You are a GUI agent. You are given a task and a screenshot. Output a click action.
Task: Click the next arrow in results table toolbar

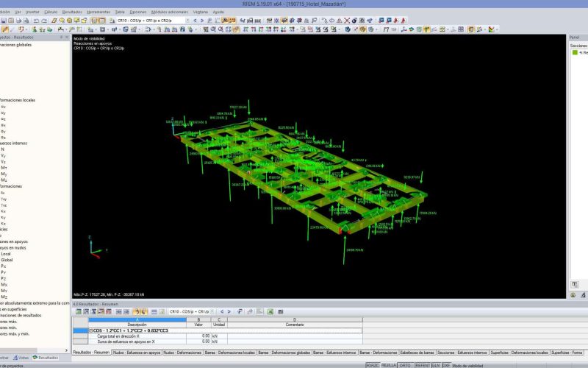click(x=229, y=311)
